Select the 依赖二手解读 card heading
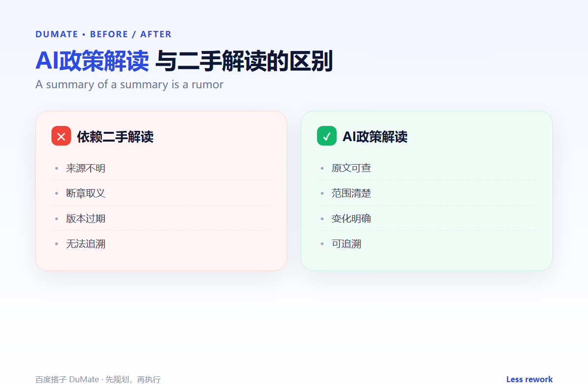The height and width of the screenshot is (392, 588). pos(115,137)
